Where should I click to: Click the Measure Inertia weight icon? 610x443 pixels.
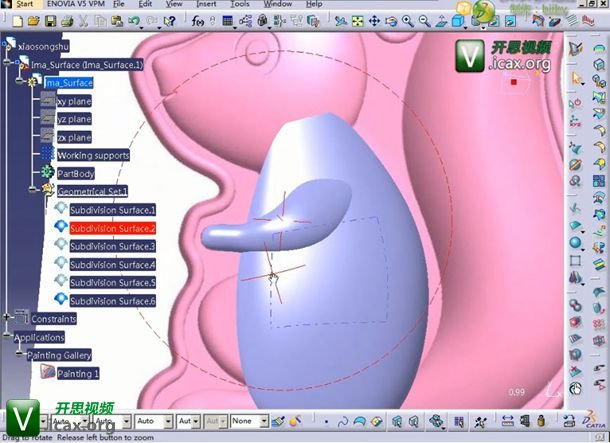coord(541,421)
